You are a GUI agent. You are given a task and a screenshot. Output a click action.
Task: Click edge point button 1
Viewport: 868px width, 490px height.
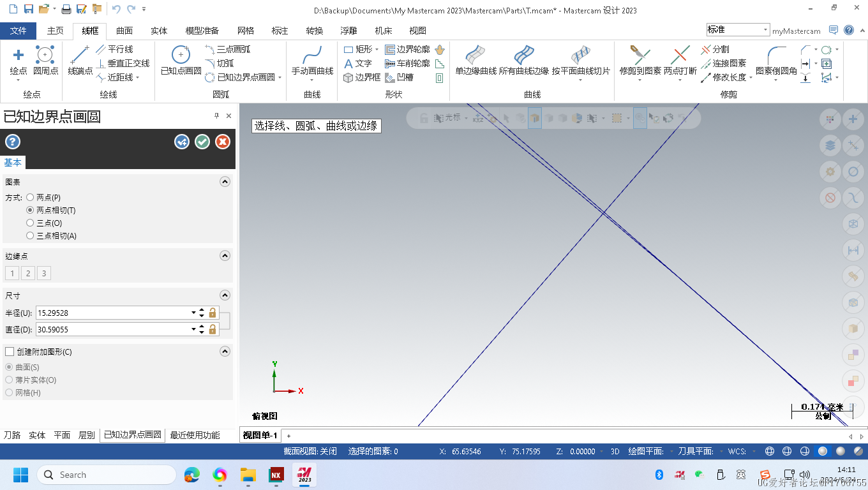[x=12, y=274]
